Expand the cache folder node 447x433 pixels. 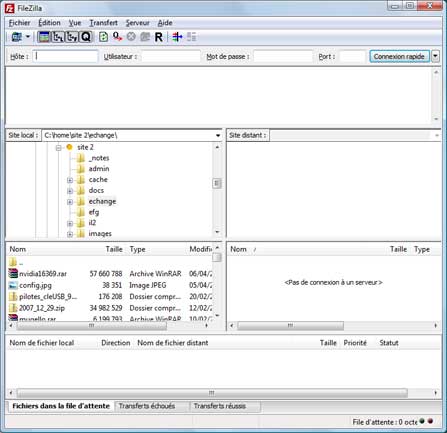[70, 180]
